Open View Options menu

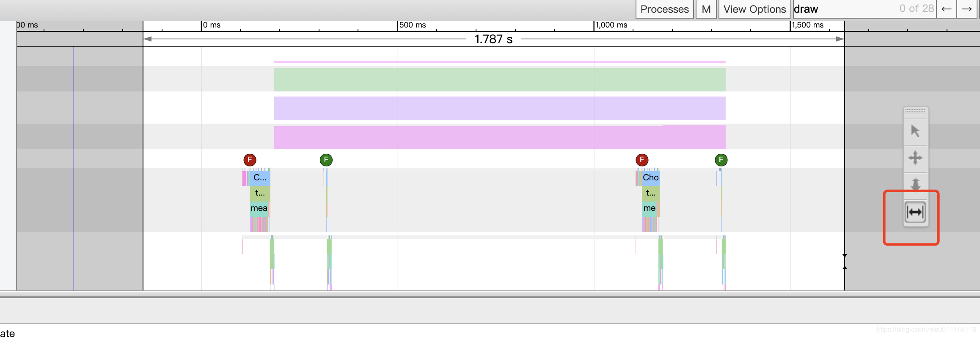(x=754, y=9)
